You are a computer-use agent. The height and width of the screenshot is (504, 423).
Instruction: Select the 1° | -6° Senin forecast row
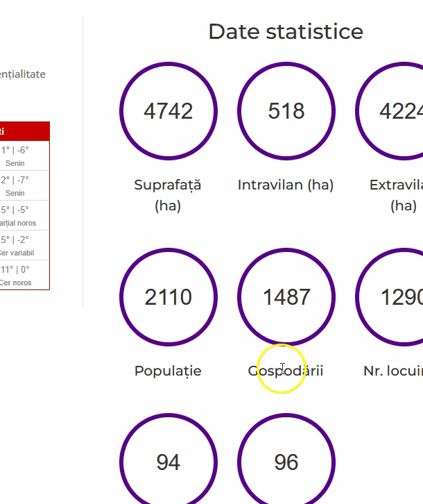pos(24,156)
